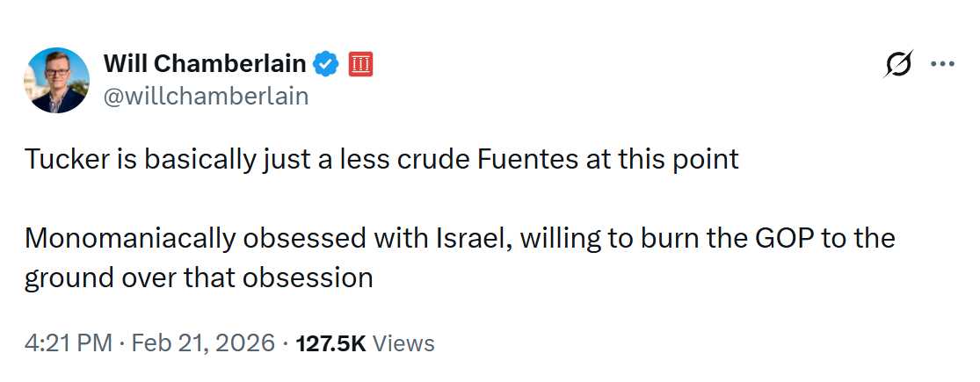Click the 127.5K view count number

pyautogui.click(x=331, y=342)
